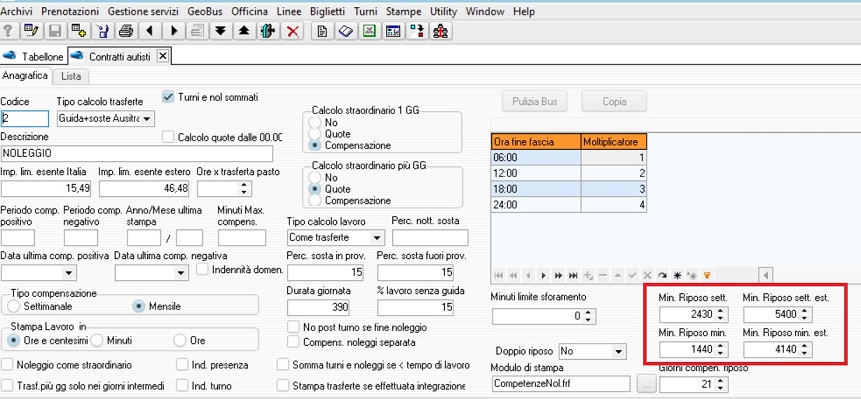Open Tipo calcolo lavoro dropdown
The image size is (861, 399).
(x=376, y=238)
